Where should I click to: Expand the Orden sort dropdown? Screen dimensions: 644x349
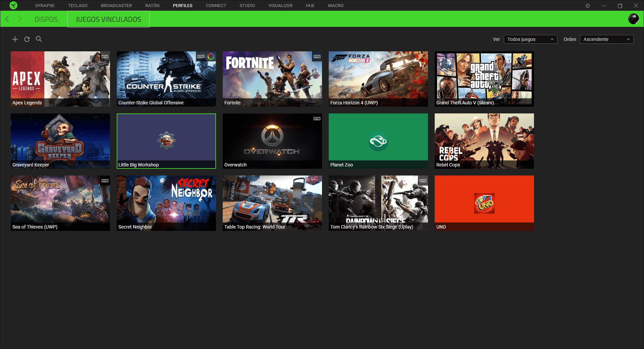[x=606, y=39]
